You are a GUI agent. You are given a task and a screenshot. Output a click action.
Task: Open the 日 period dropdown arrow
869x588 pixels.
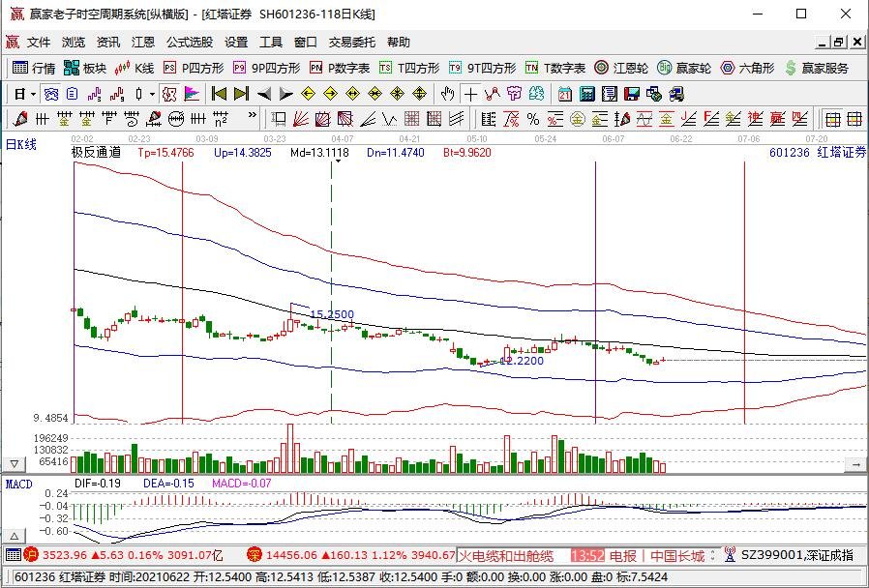(33, 94)
